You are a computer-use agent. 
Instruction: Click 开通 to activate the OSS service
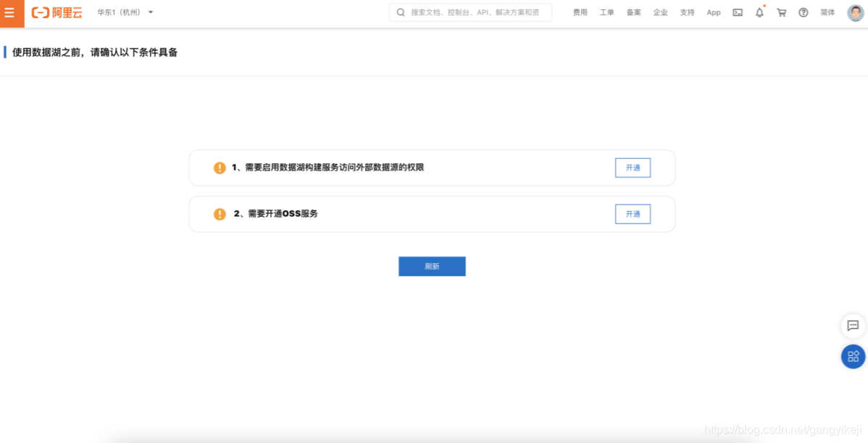[x=633, y=214]
